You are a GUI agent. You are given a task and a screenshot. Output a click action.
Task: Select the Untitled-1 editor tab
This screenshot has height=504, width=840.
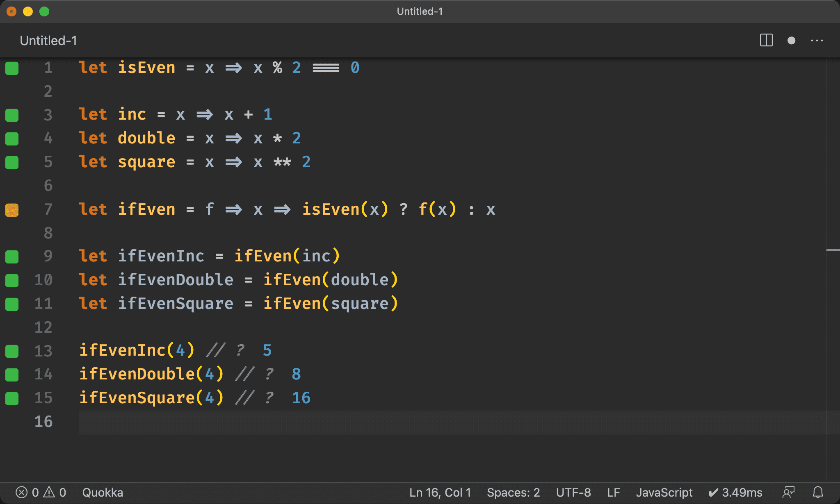point(48,41)
